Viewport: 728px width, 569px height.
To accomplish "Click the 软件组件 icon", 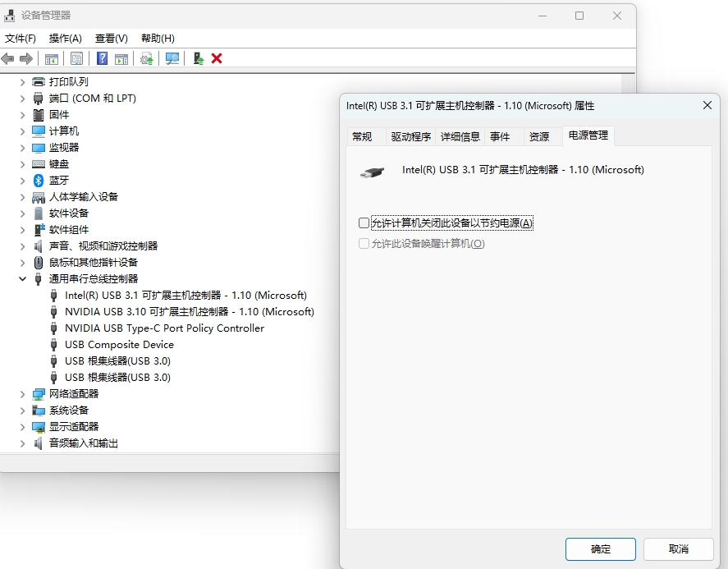I will tap(39, 230).
